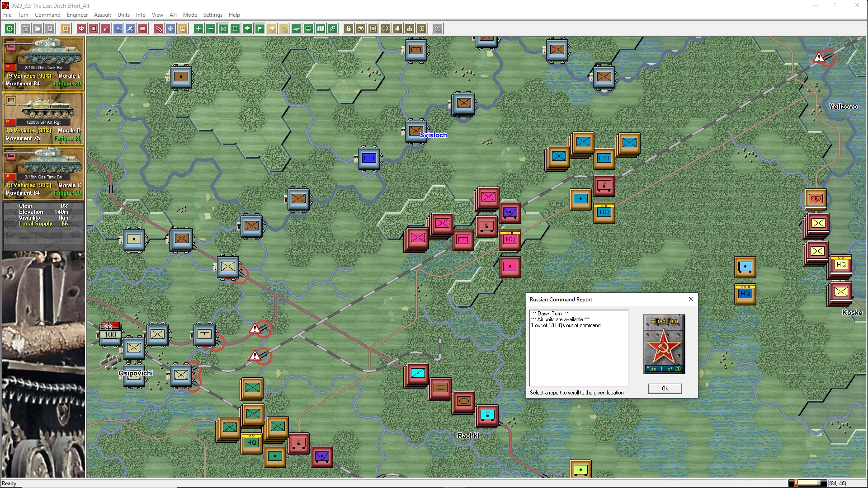Click the open folder toolbar icon
The height and width of the screenshot is (488, 868).
click(38, 29)
